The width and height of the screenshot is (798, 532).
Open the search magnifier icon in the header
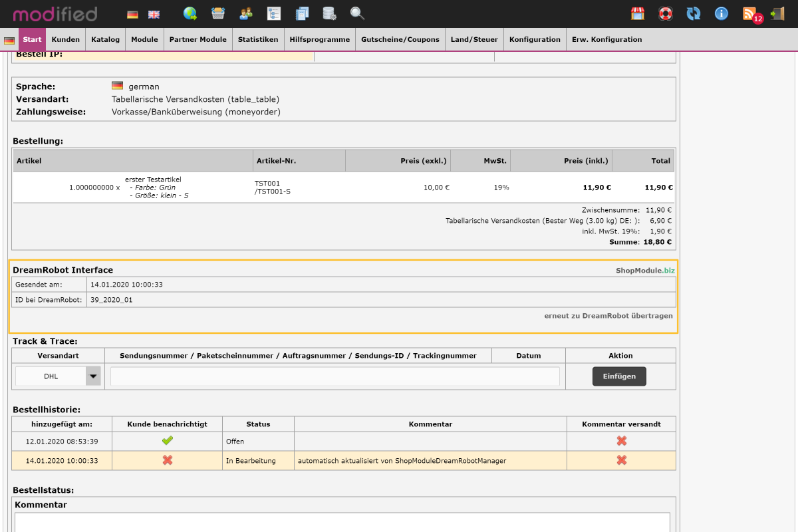[357, 13]
